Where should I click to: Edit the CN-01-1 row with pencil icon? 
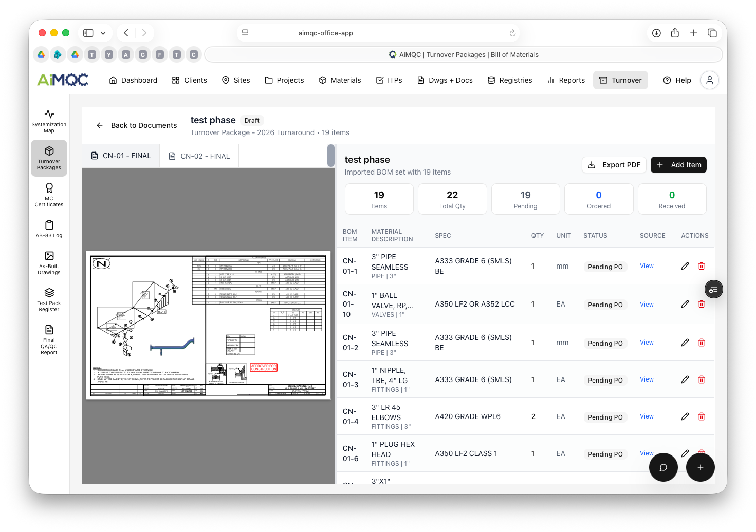click(685, 266)
